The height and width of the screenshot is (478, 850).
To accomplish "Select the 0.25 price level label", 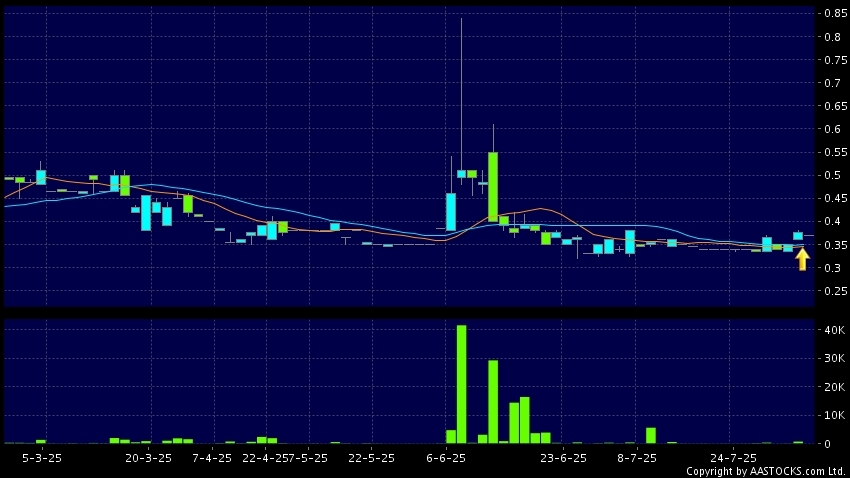I will (835, 291).
